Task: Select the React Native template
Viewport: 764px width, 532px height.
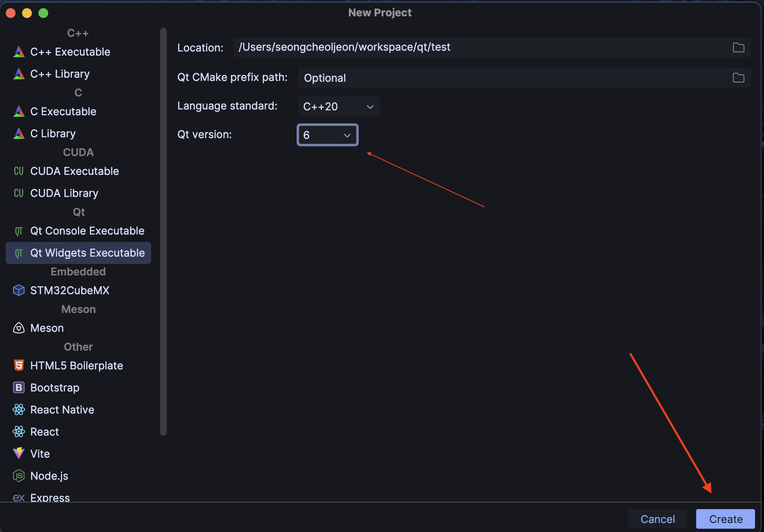Action: tap(62, 409)
